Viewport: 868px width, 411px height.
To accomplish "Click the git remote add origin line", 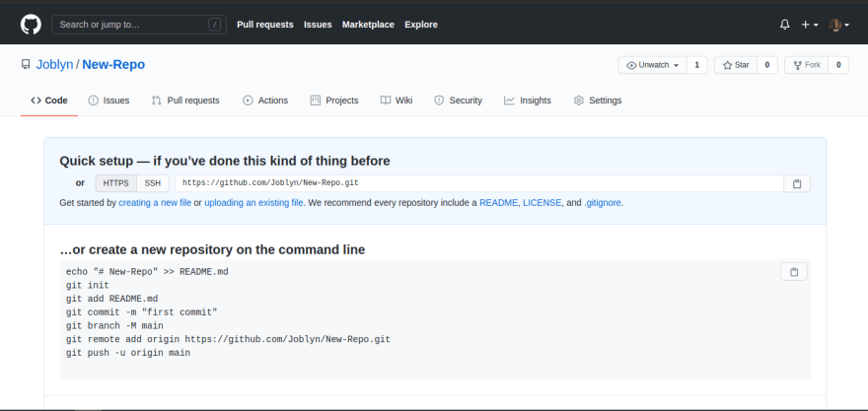I will coord(228,339).
